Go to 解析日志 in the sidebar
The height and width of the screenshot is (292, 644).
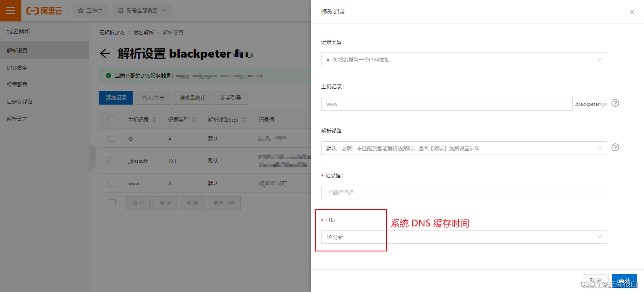pyautogui.click(x=17, y=119)
